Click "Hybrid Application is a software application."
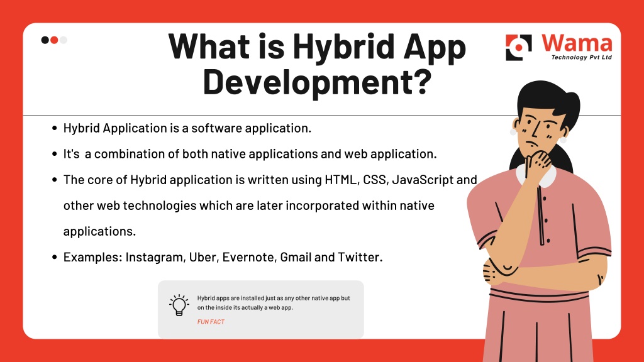 [x=187, y=128]
